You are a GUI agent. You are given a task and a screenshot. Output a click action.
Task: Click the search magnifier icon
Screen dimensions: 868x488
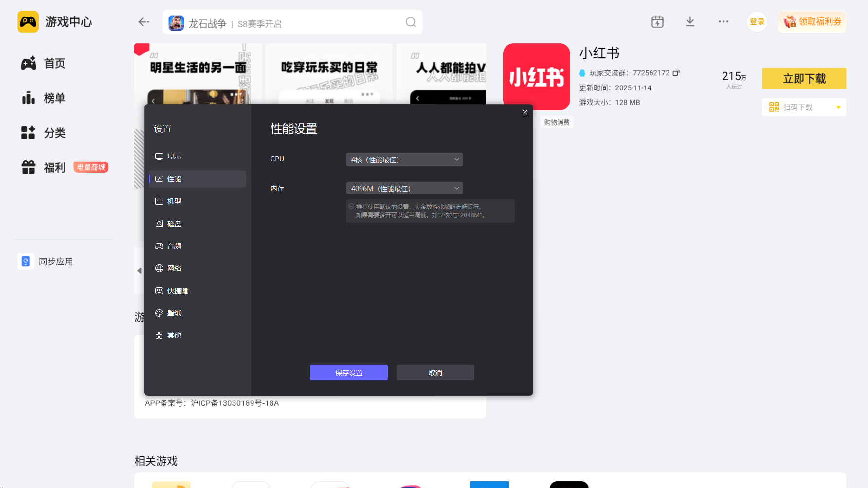tap(411, 22)
